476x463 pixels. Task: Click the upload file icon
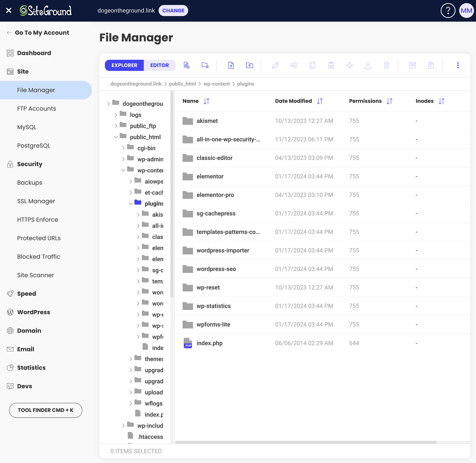tap(231, 65)
